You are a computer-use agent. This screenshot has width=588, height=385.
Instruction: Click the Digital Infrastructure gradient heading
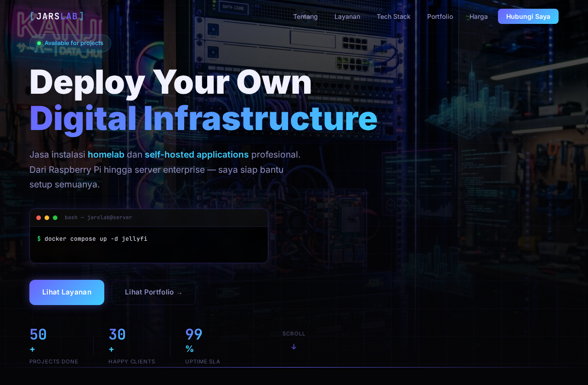[204, 119]
